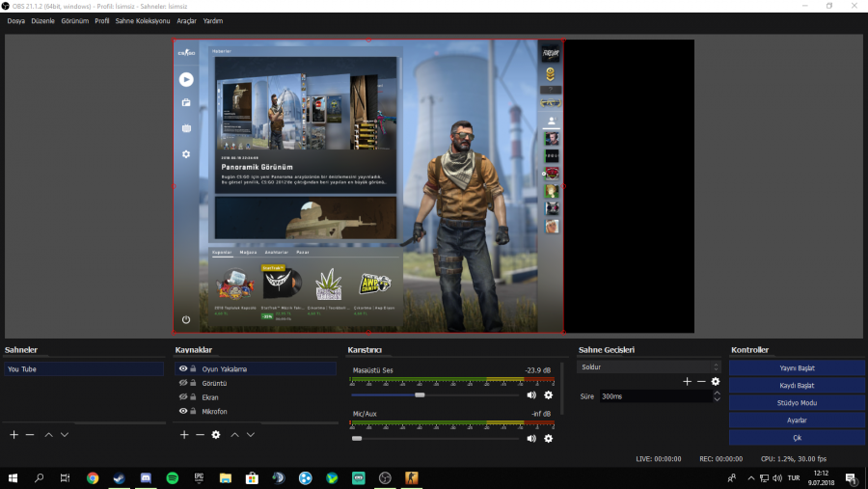The image size is (868, 489).
Task: Open the Araçlar menu
Action: tap(186, 21)
